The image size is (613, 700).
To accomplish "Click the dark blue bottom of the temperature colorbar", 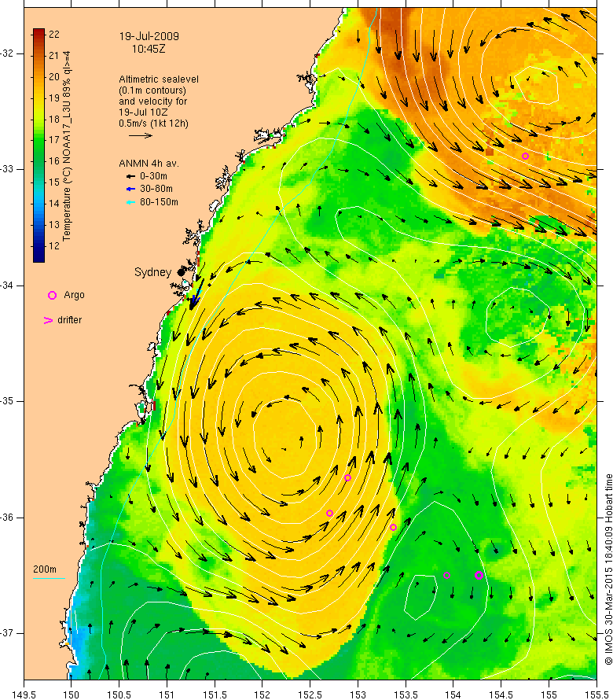I will click(x=39, y=255).
